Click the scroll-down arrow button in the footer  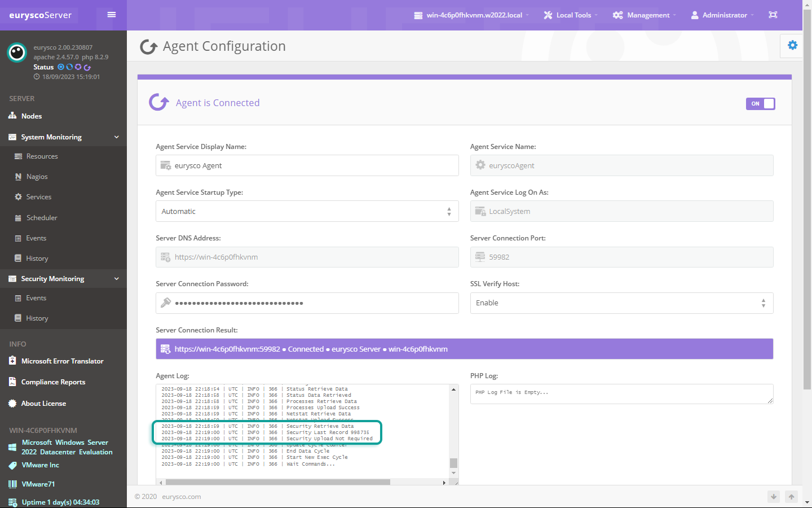click(x=774, y=497)
